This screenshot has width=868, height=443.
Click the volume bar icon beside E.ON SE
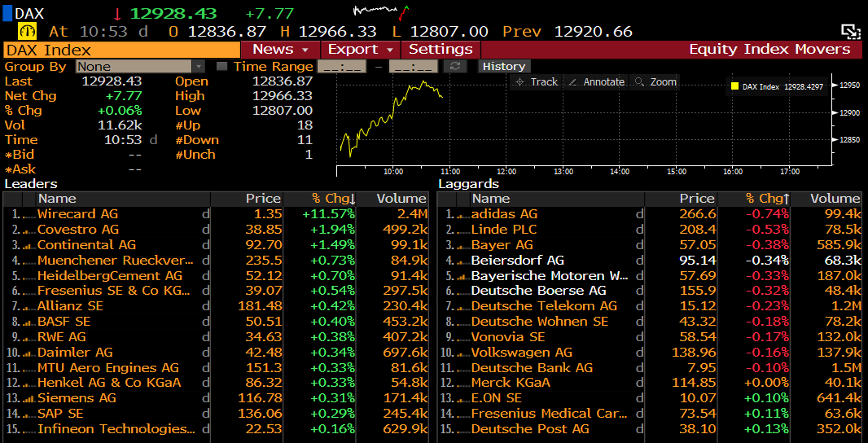tap(462, 399)
